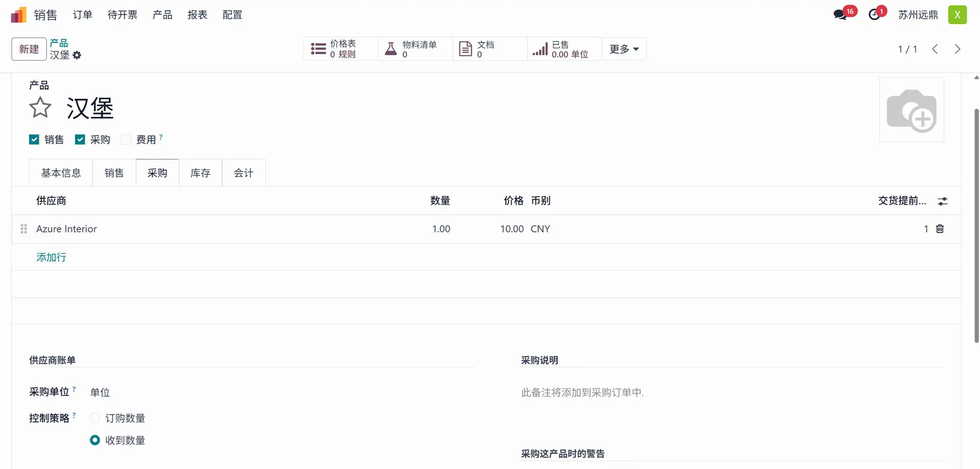Click 添加行 to add supplier
Viewport: 980px width, 469px height.
point(51,257)
